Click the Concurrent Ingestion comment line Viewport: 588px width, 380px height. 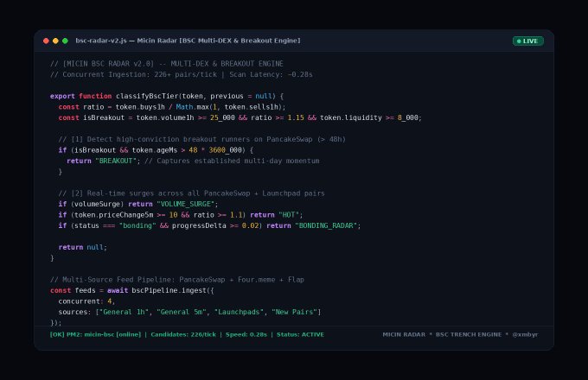[181, 74]
